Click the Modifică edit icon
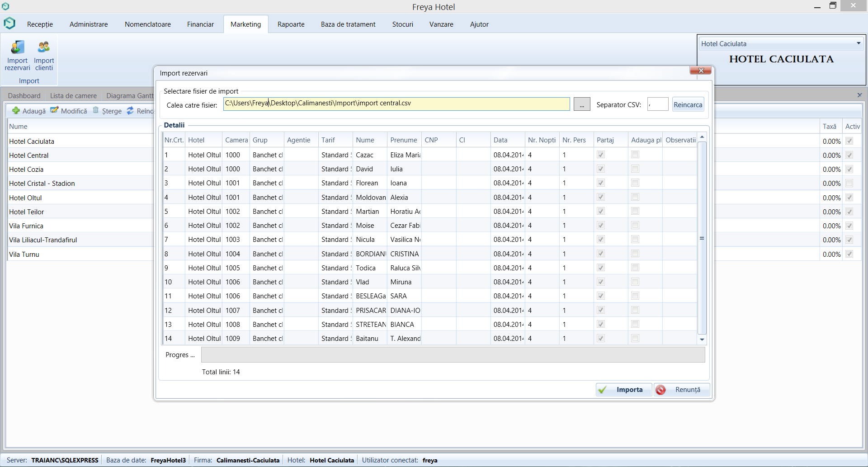 point(54,110)
